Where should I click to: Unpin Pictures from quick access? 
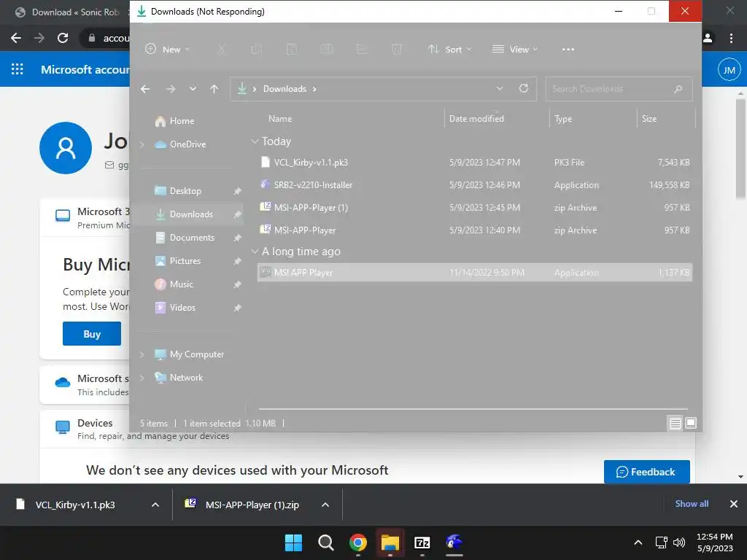[x=237, y=261]
